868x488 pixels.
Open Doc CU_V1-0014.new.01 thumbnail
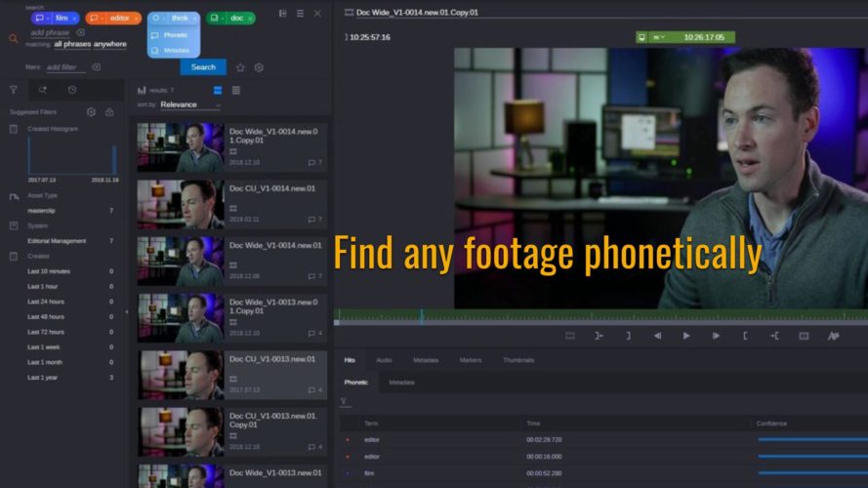coord(181,204)
